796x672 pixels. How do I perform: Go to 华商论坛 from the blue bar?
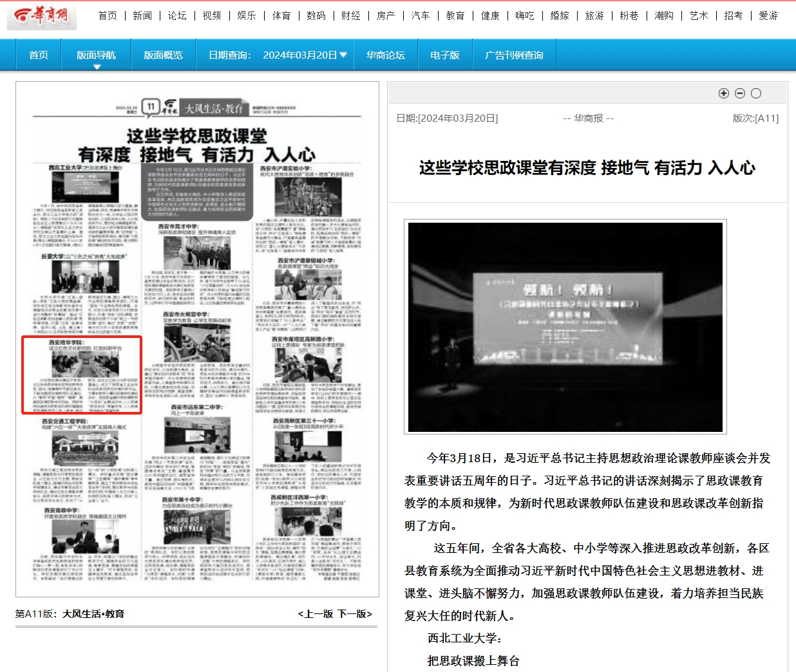pos(385,55)
